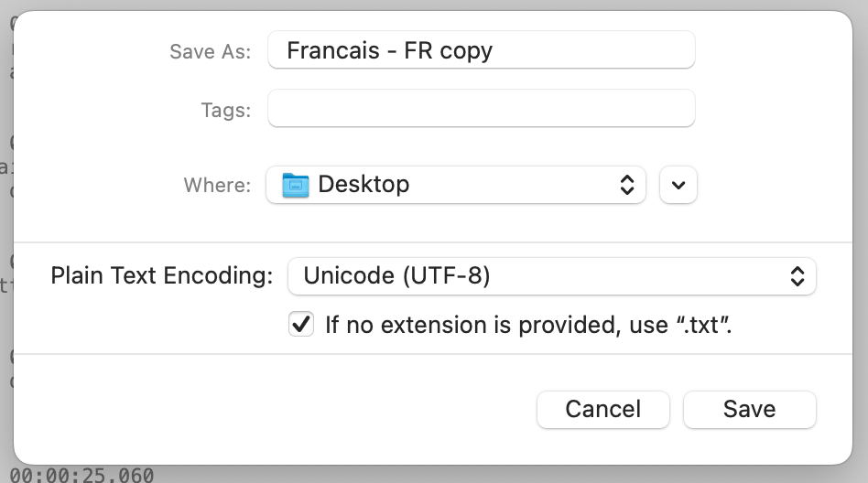This screenshot has width=868, height=483.
Task: Click the "Desktop" text in the Where menu
Action: click(363, 185)
